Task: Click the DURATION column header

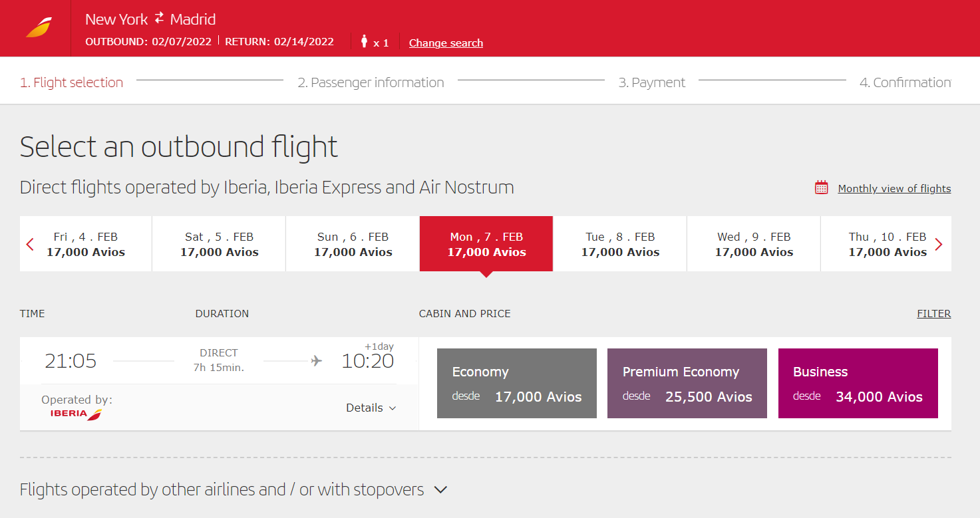Action: tap(222, 314)
